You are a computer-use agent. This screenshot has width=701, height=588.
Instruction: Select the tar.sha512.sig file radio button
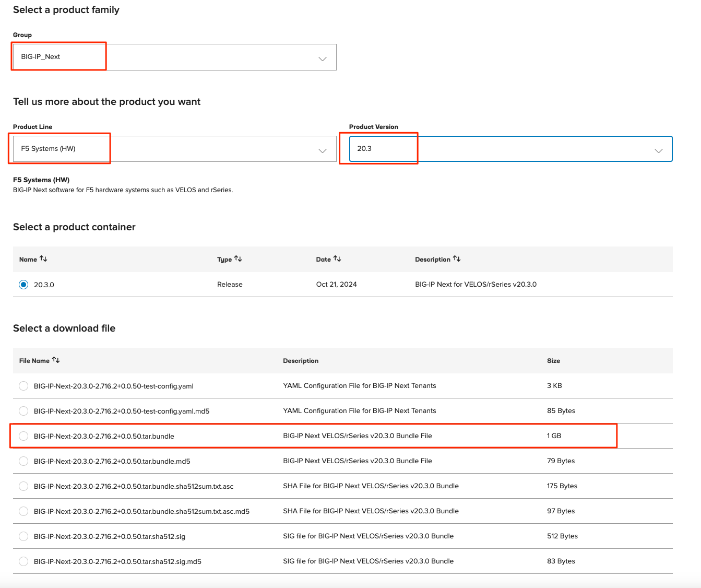coord(23,536)
